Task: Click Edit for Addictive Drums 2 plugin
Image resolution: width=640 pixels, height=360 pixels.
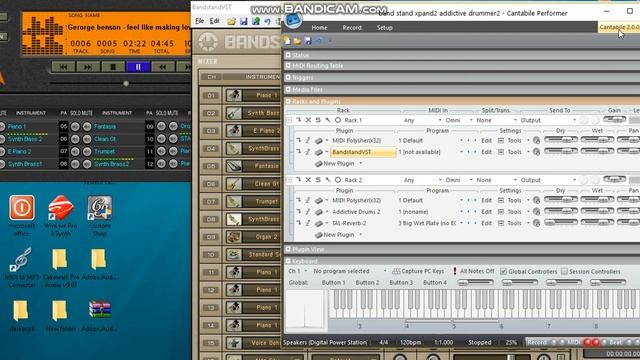Action: coord(486,212)
